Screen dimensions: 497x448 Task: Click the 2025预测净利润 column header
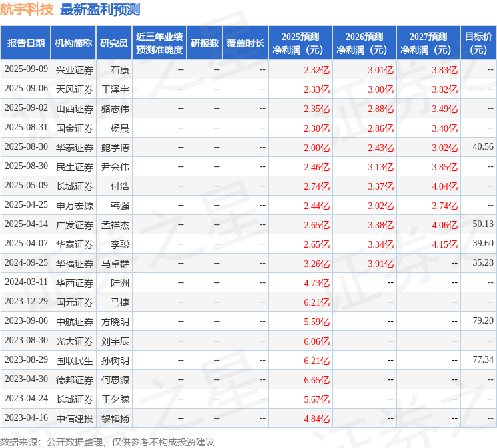click(300, 43)
